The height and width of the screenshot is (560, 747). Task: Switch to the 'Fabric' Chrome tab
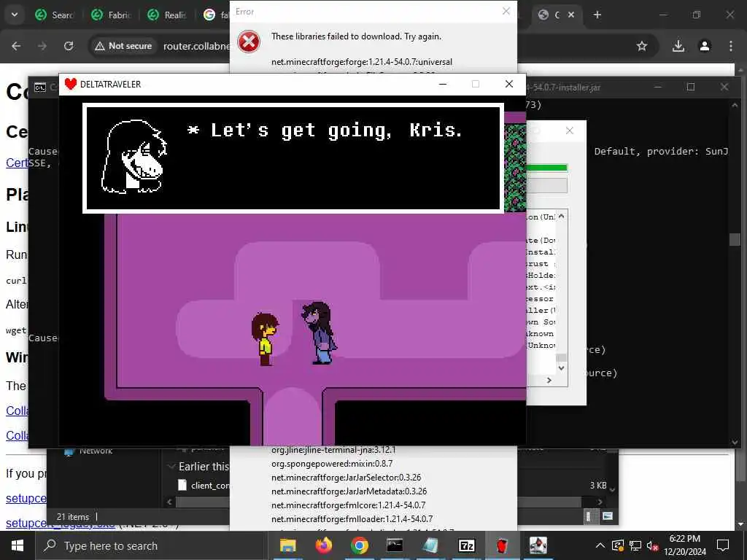click(x=112, y=15)
